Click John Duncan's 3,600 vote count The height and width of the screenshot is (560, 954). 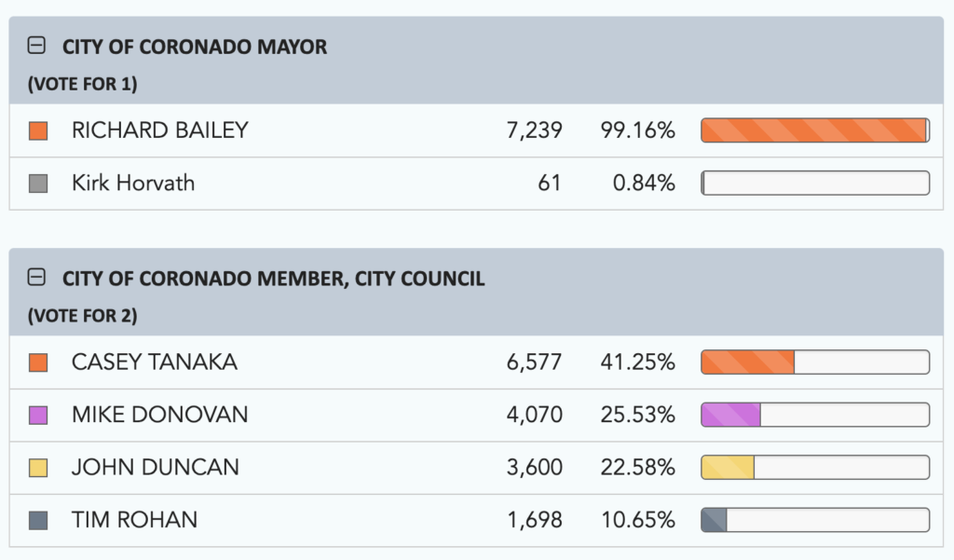[x=534, y=467]
